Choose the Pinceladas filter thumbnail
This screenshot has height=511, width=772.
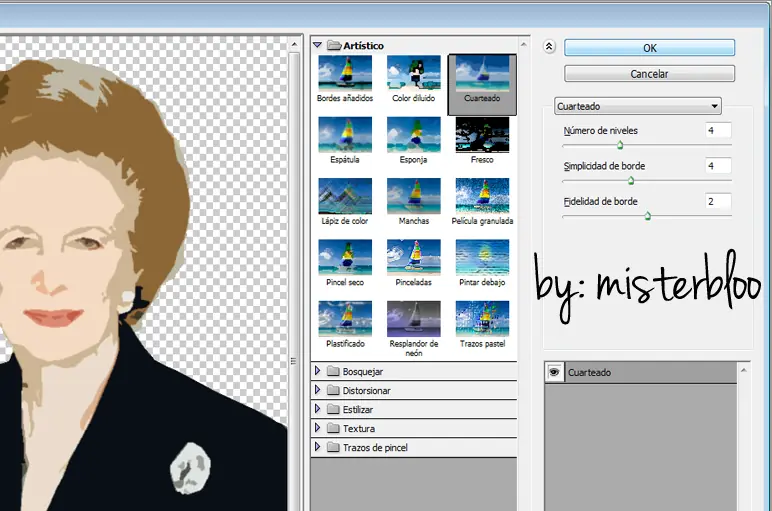(414, 257)
